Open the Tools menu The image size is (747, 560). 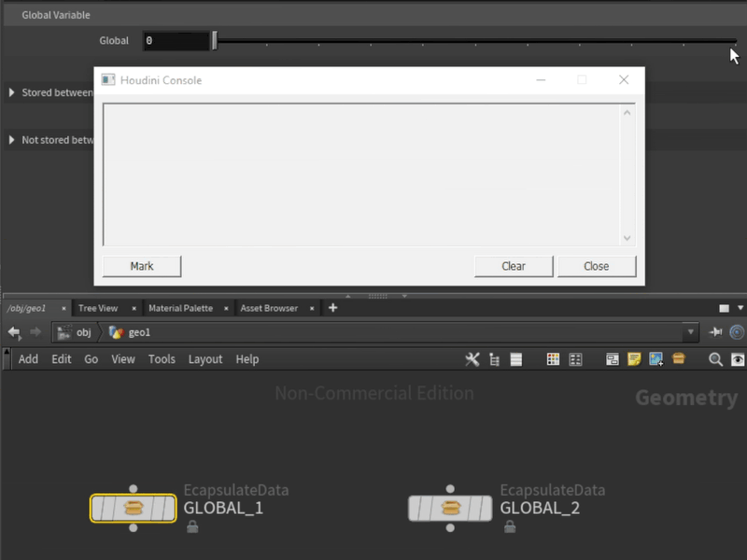(x=162, y=359)
